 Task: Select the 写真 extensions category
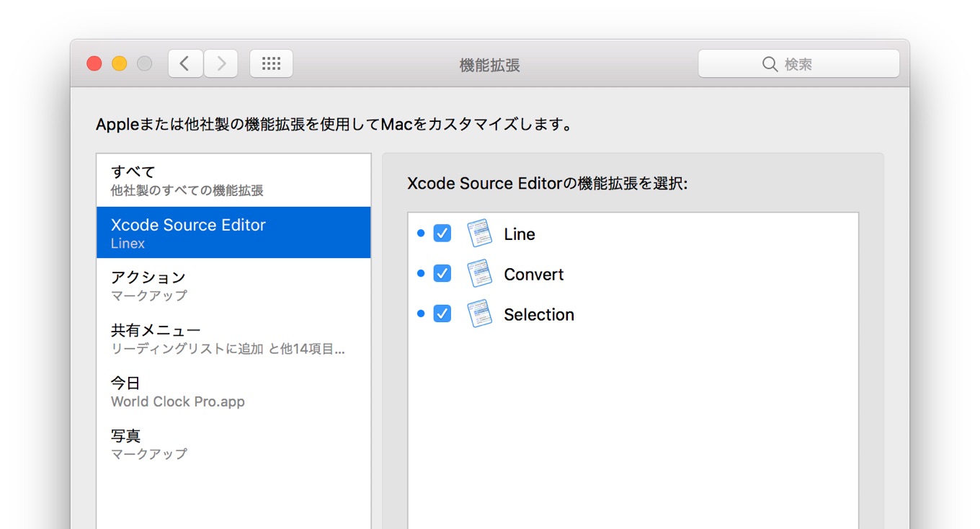tap(233, 444)
